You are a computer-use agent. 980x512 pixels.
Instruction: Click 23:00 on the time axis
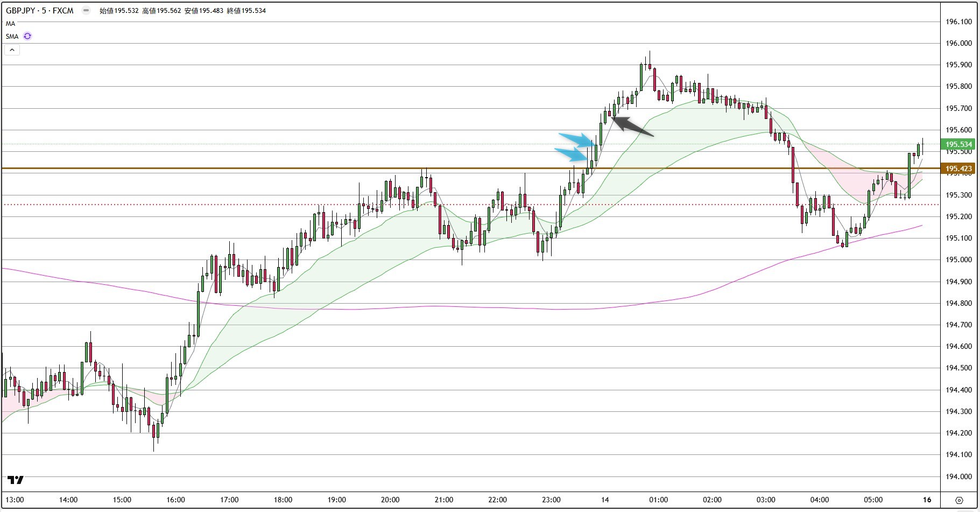tap(551, 500)
